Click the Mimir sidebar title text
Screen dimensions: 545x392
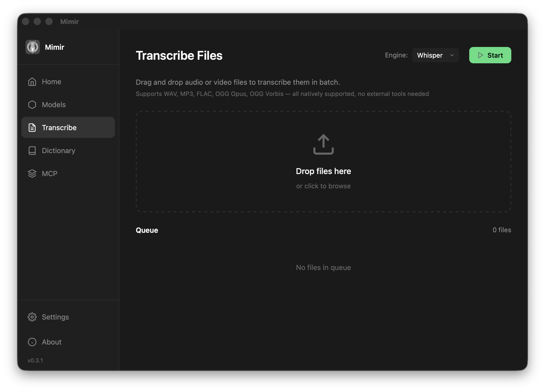(x=55, y=47)
